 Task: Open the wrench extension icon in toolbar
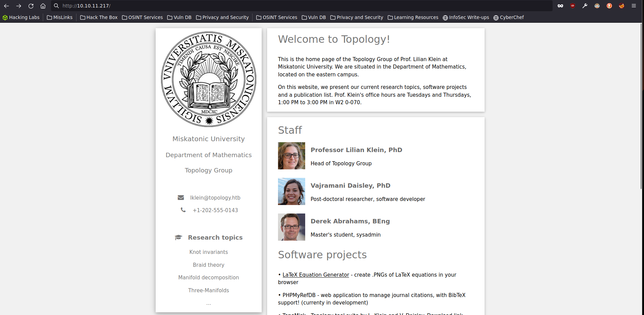[585, 6]
